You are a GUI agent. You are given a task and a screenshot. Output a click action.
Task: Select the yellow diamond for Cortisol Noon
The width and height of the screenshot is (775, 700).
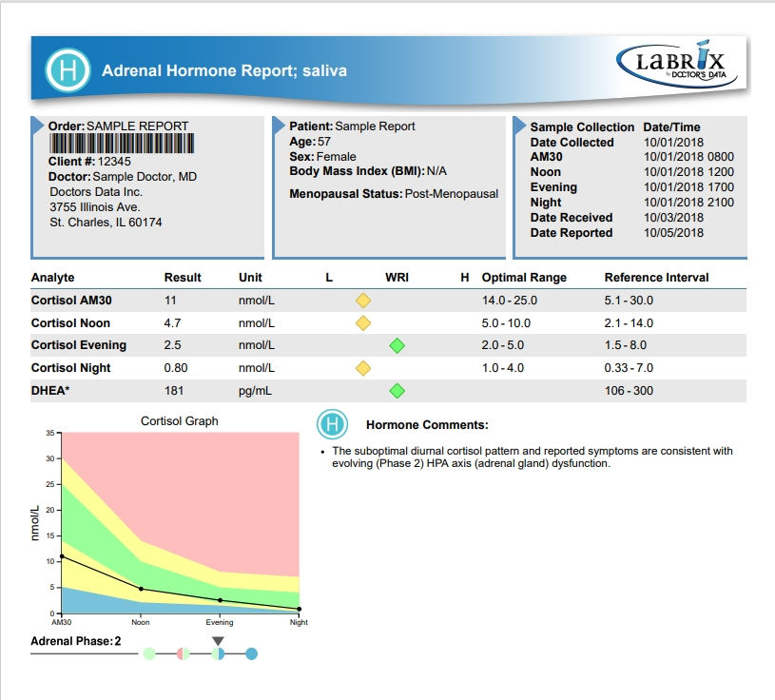(364, 322)
